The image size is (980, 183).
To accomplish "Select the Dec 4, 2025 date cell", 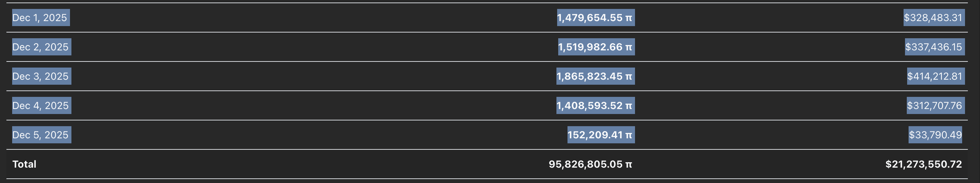I will click(40, 106).
